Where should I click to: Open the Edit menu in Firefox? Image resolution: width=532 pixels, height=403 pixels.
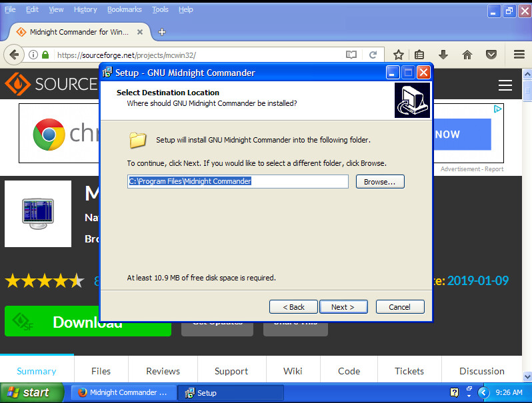point(32,9)
